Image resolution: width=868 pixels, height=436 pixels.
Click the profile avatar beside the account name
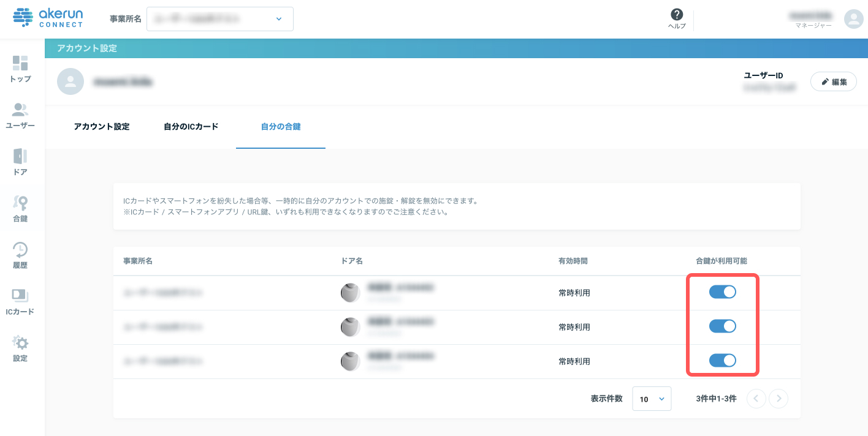(x=70, y=81)
